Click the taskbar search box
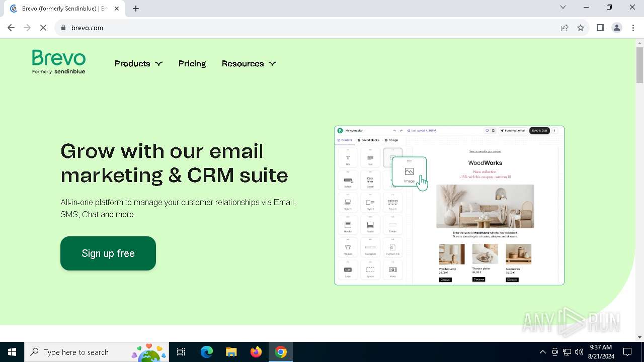The image size is (644, 362). (x=97, y=352)
